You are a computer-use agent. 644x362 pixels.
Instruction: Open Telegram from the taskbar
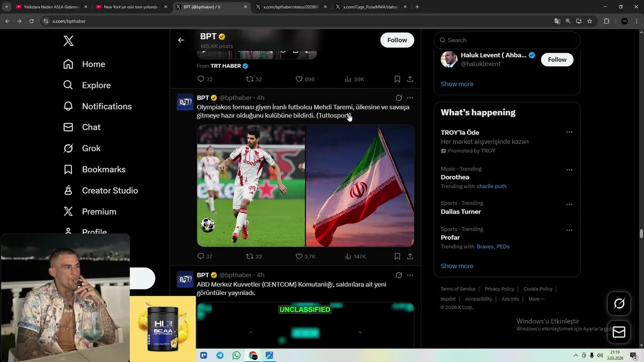pos(220,355)
